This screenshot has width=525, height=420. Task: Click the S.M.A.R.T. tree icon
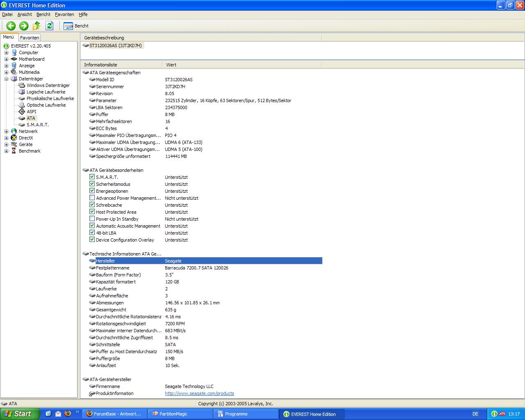[22, 125]
